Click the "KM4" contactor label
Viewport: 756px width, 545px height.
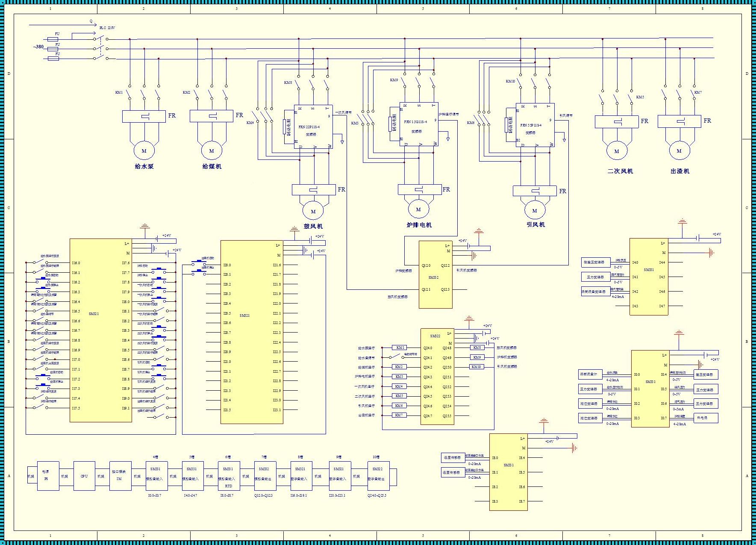pos(250,123)
